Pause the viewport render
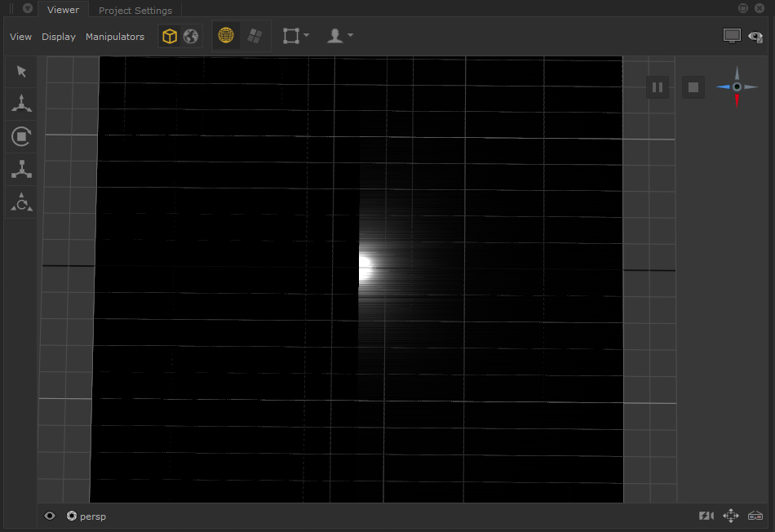 click(658, 87)
